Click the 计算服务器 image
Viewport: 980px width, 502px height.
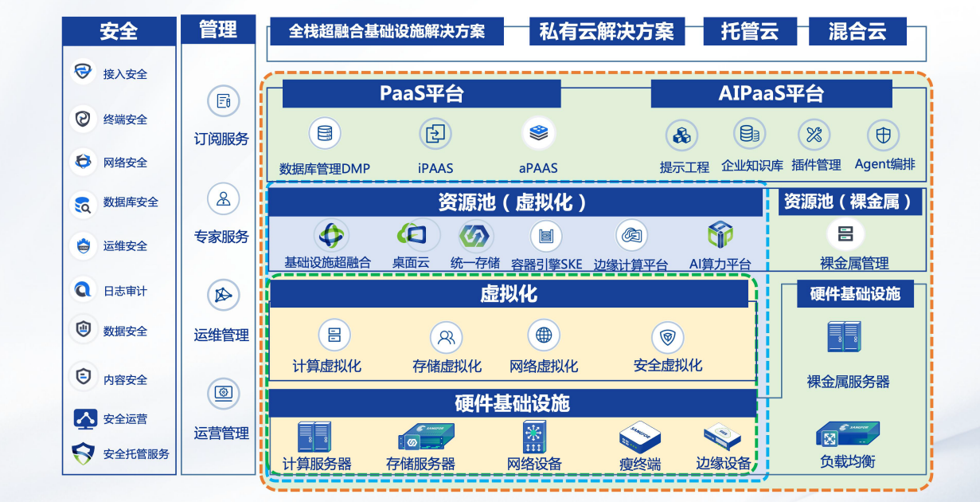(314, 437)
